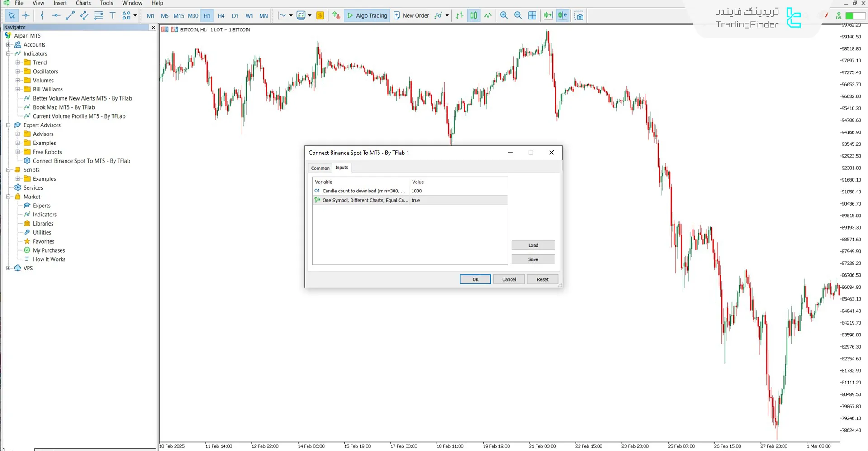Open the Help menu
The width and height of the screenshot is (868, 451).
(157, 3)
